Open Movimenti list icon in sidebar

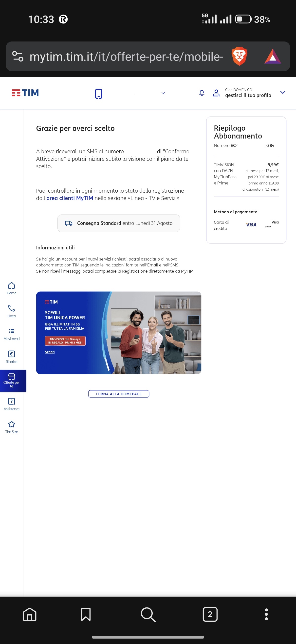[12, 334]
